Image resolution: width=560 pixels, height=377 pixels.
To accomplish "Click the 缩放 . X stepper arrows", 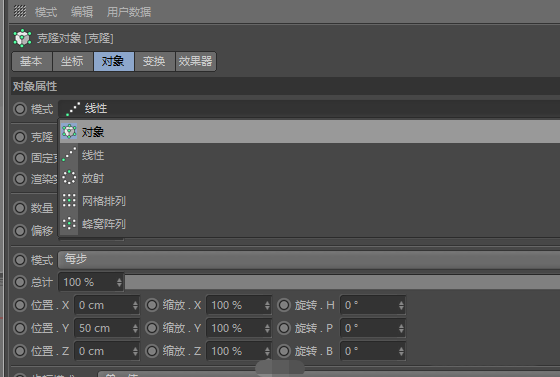I will pos(267,305).
